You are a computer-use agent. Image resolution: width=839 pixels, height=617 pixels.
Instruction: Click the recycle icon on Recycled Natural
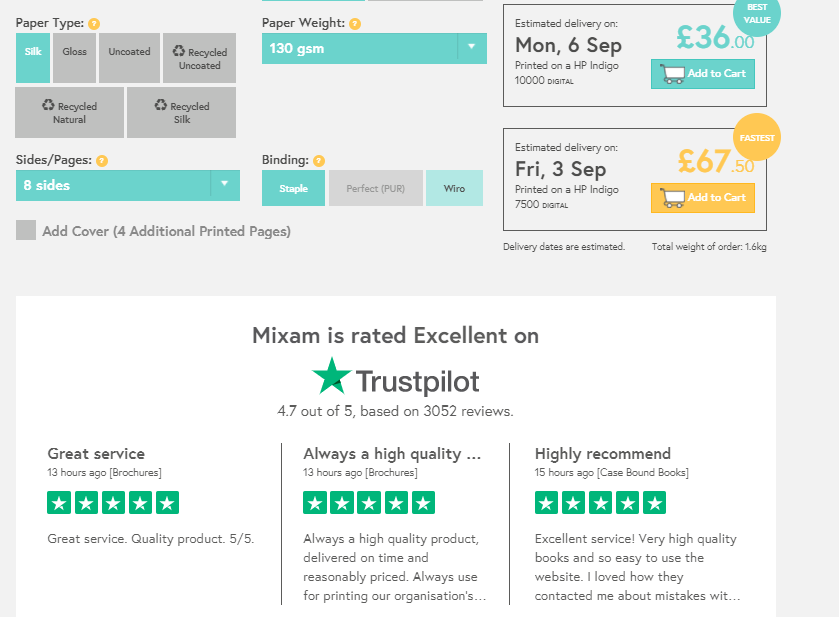tap(48, 105)
